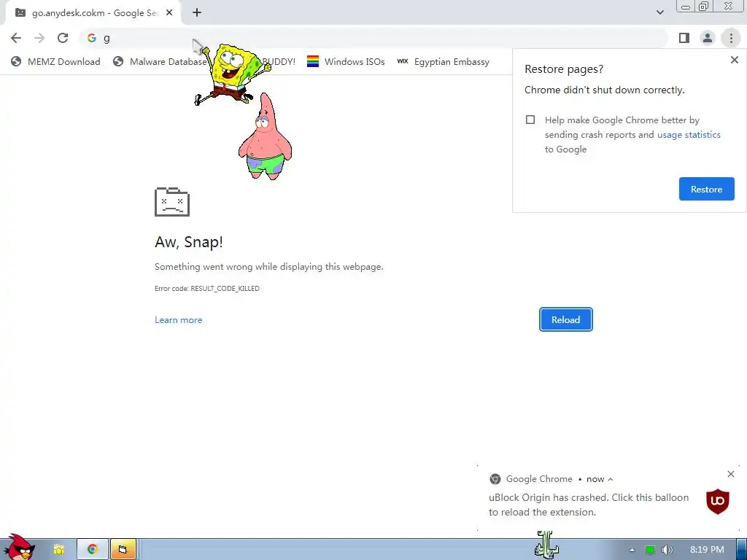Select the go.anydesk.cokm Google Search tab
Screen dimensions: 747x560
click(93, 13)
